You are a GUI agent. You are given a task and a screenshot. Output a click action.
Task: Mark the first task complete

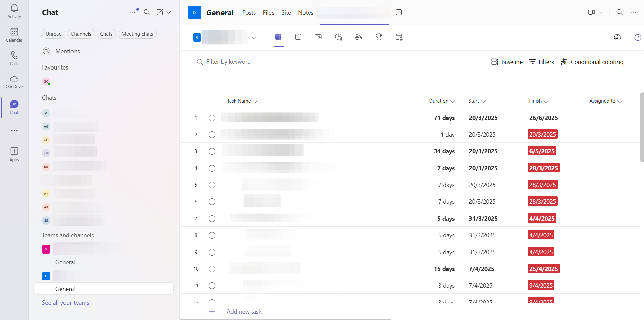(212, 118)
